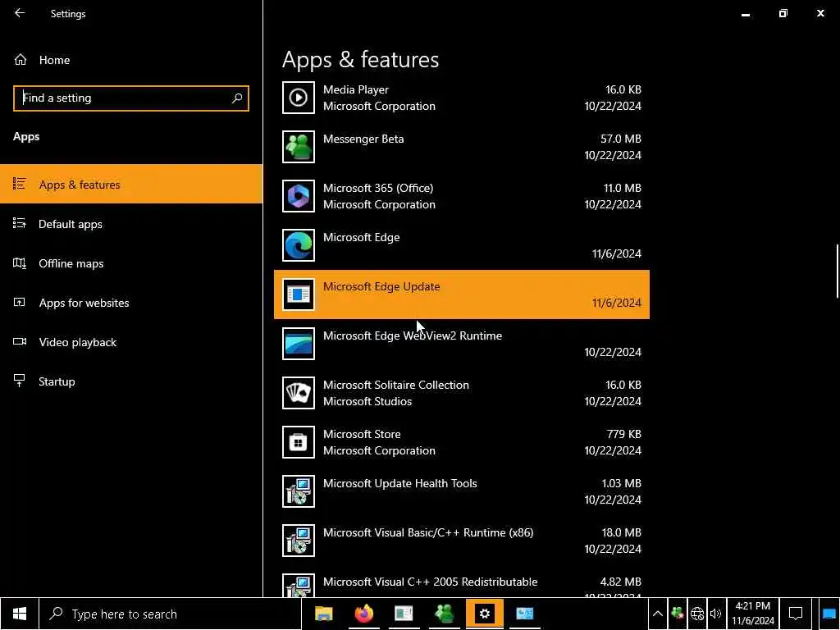
Task: Click the magnifier icon in Find a setting
Action: point(237,98)
